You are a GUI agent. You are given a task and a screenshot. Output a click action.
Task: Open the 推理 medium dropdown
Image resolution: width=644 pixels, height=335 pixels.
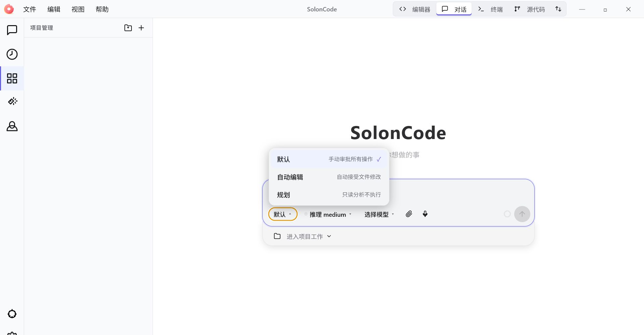[328, 214]
